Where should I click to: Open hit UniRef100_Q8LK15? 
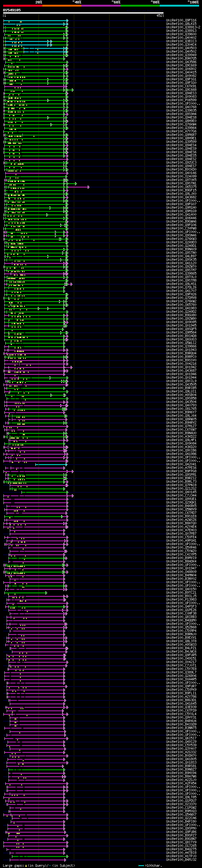click(x=181, y=24)
